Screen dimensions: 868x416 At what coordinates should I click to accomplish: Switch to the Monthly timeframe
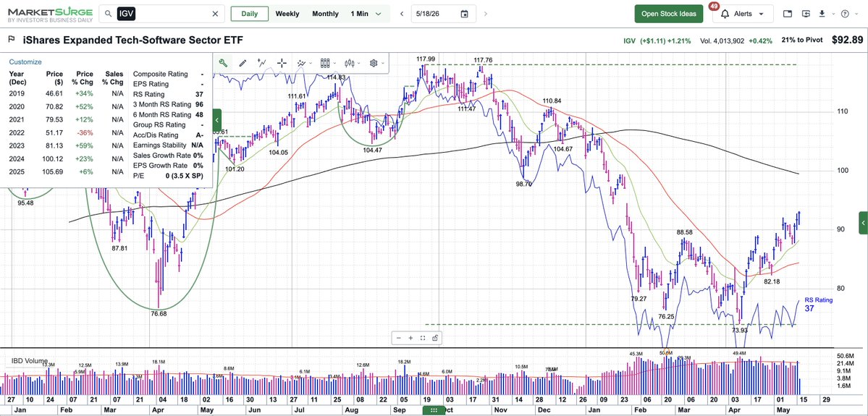tap(325, 14)
